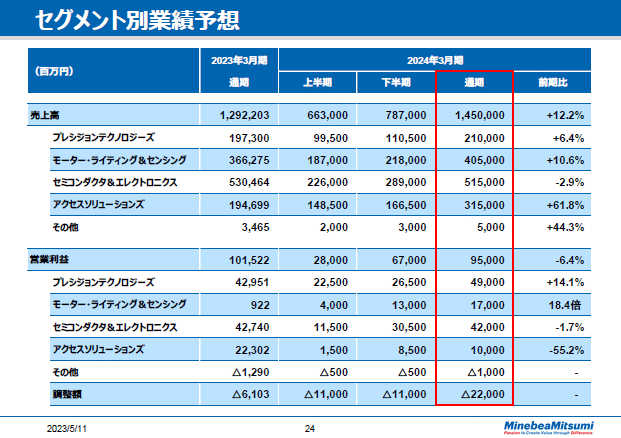Click the +10.6% cell
The width and height of the screenshot is (621, 438).
(565, 160)
